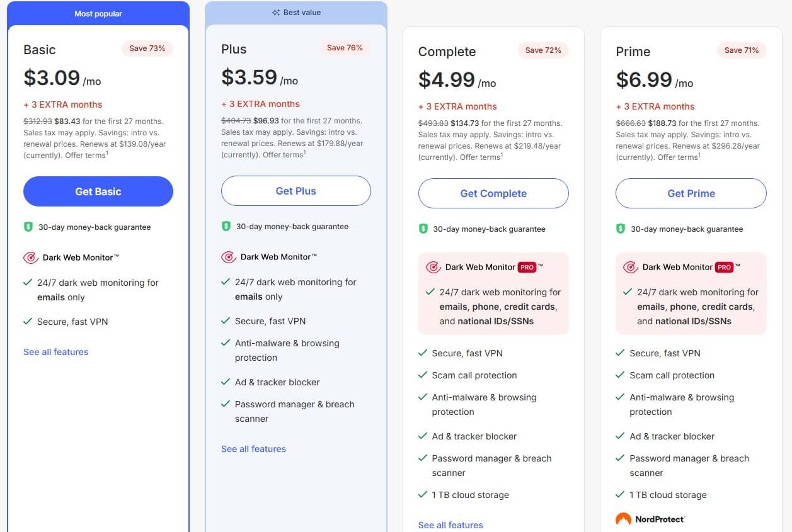Click the checkmark beside Scam call protection
This screenshot has height=532, width=792.
pyautogui.click(x=423, y=375)
